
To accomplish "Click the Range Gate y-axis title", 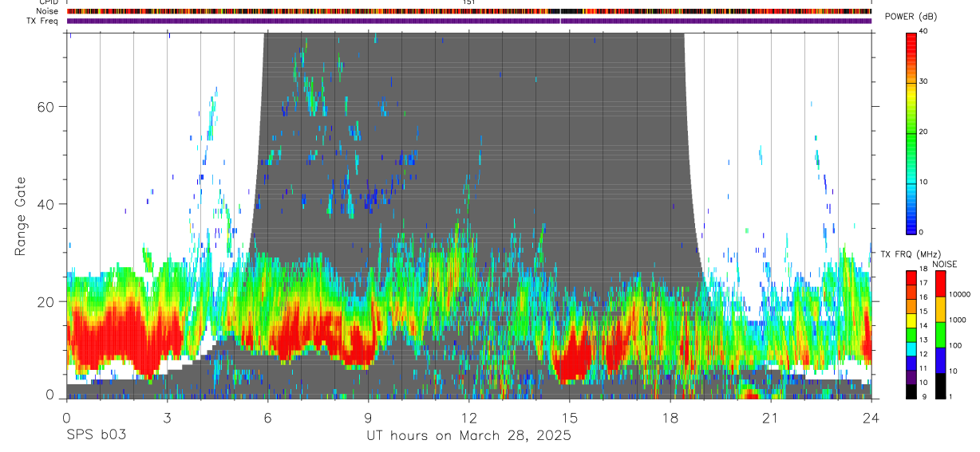I will (x=21, y=216).
